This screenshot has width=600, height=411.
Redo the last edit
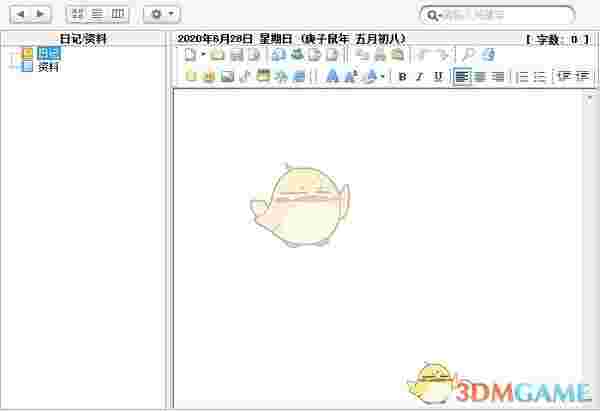coord(443,55)
